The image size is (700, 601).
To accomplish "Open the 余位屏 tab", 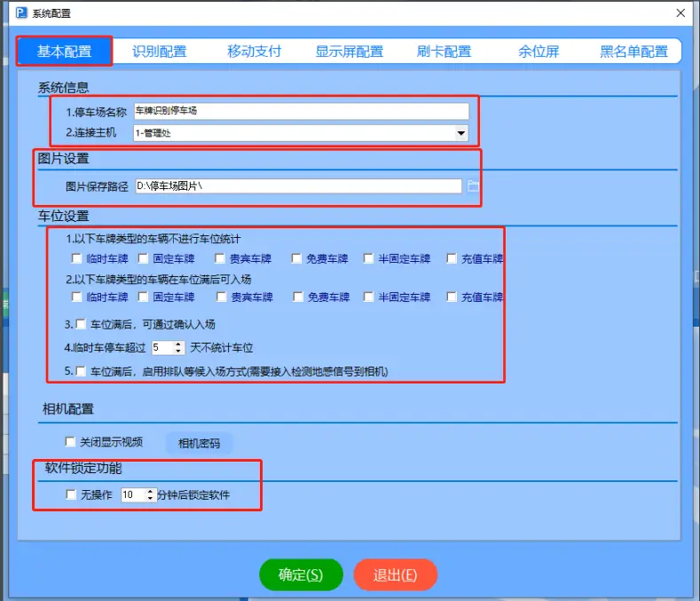I will pos(539,51).
